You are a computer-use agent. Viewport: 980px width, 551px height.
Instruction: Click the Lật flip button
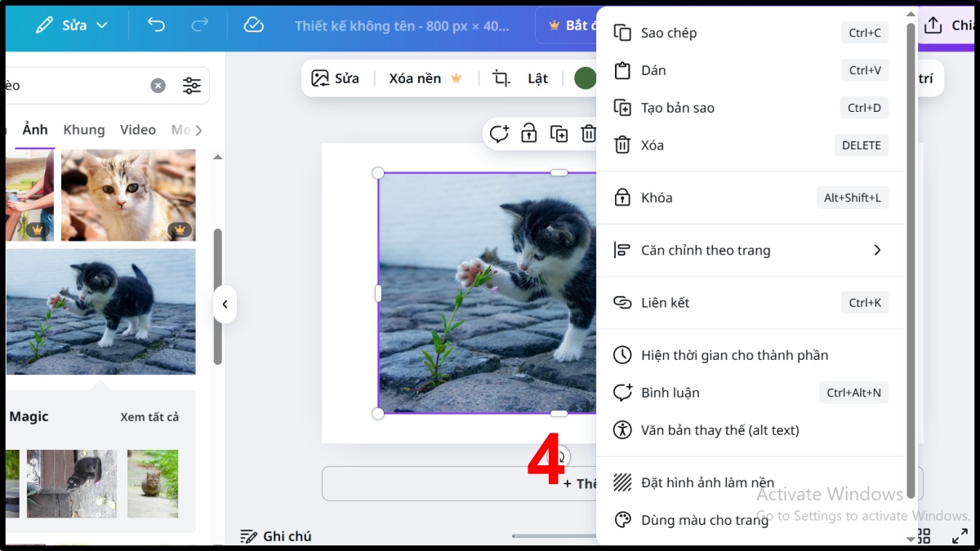(537, 78)
